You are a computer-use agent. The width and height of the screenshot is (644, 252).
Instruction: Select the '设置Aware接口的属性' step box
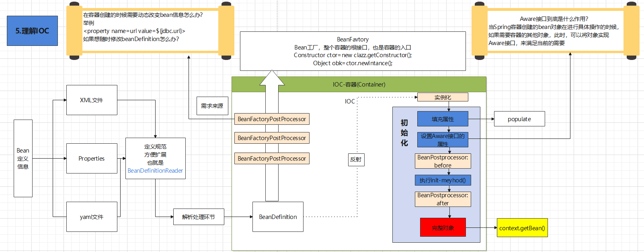(443, 140)
